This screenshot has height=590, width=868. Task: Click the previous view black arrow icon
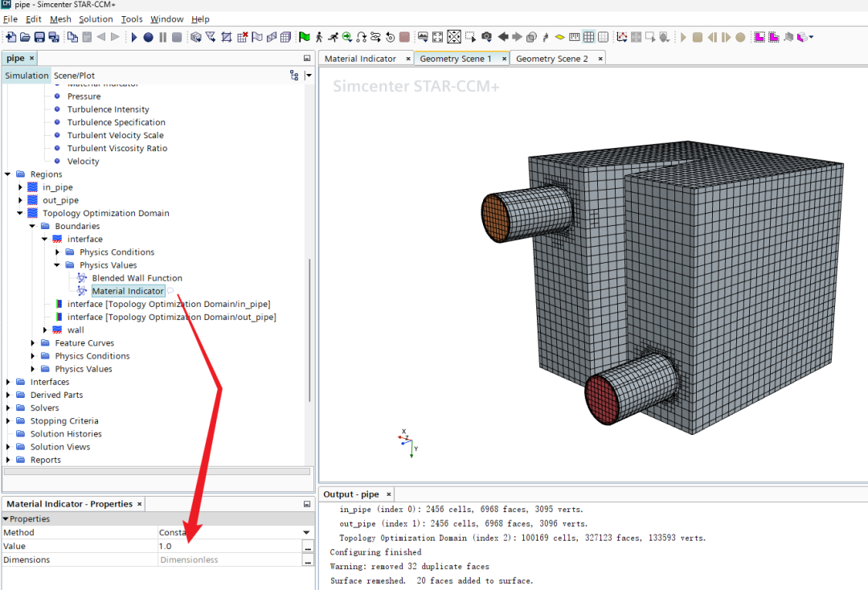[x=502, y=37]
